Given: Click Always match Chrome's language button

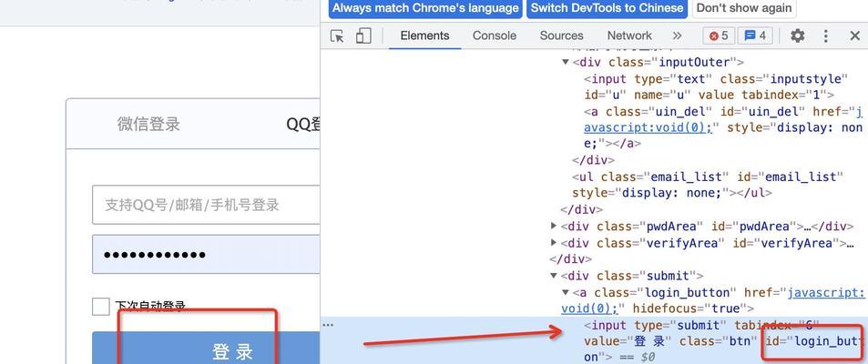Looking at the screenshot, I should tap(425, 8).
